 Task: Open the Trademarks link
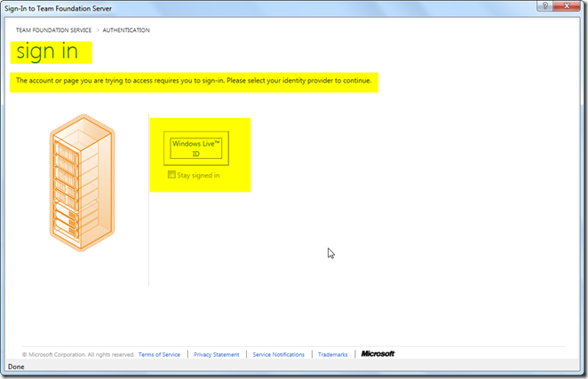pos(332,354)
